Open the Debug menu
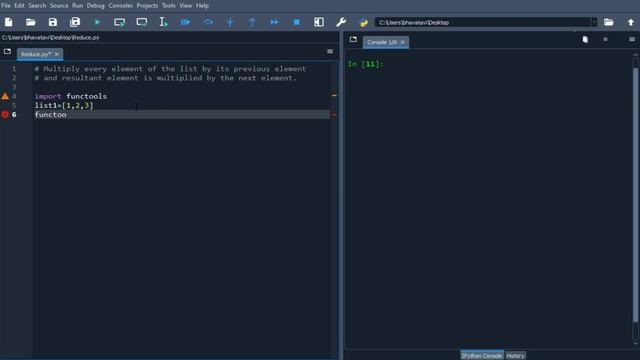This screenshot has height=360, width=640. (x=96, y=6)
